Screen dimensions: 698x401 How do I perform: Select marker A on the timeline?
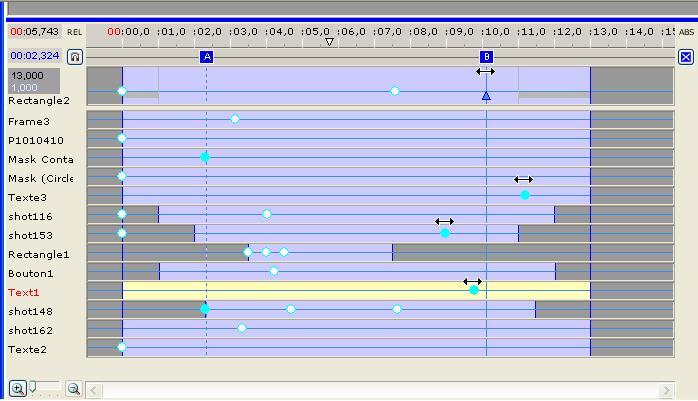pyautogui.click(x=207, y=57)
